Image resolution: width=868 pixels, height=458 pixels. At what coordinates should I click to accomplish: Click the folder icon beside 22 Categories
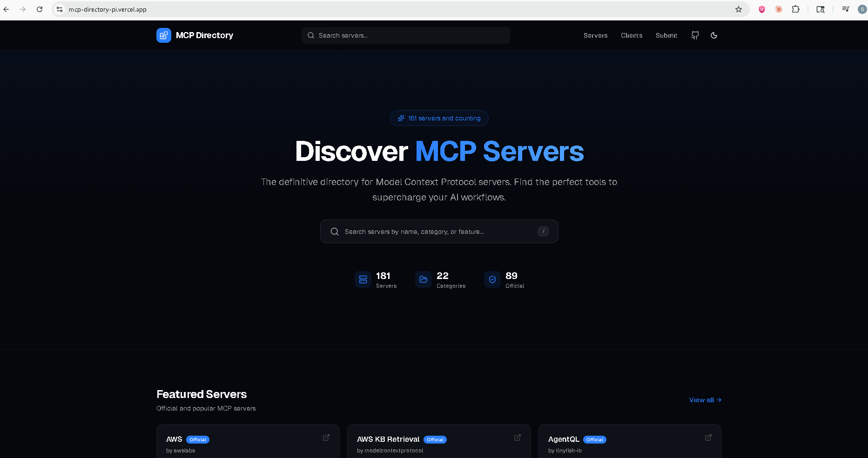(x=423, y=279)
